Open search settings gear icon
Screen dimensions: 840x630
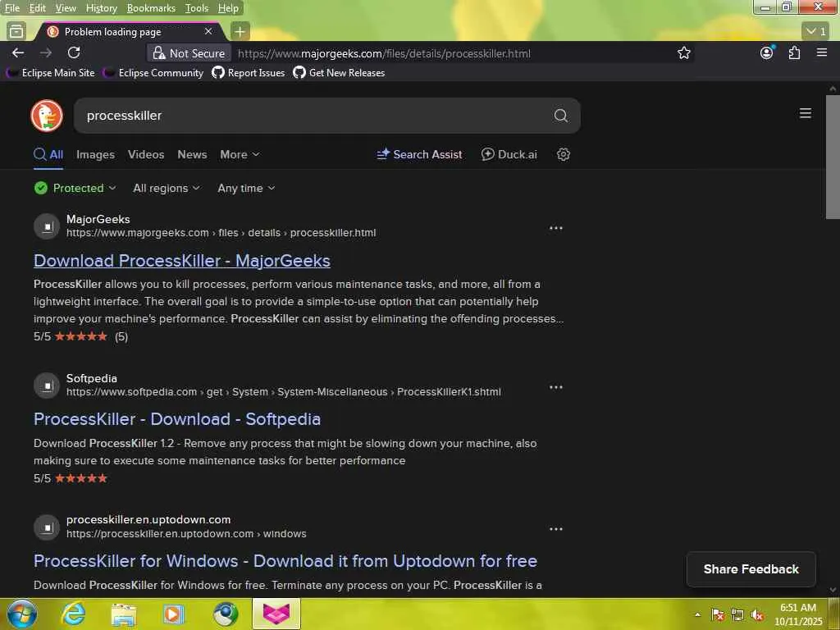click(563, 154)
